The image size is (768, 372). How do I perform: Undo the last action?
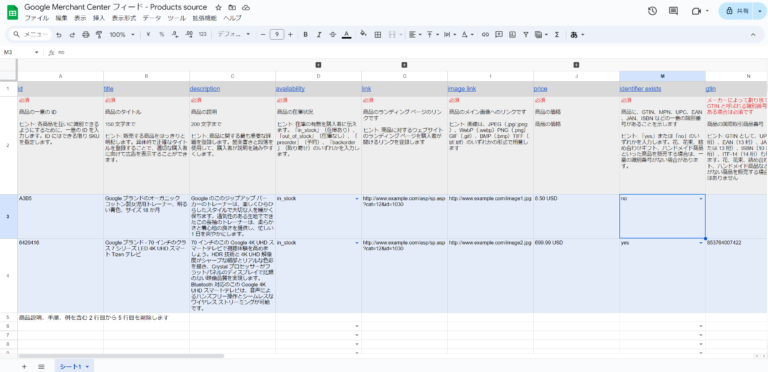(x=59, y=35)
